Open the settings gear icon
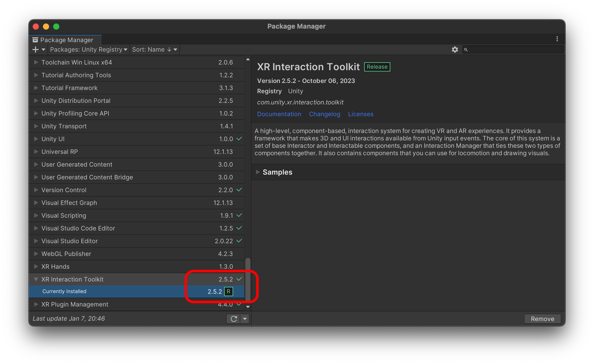The width and height of the screenshot is (594, 364). [x=455, y=50]
